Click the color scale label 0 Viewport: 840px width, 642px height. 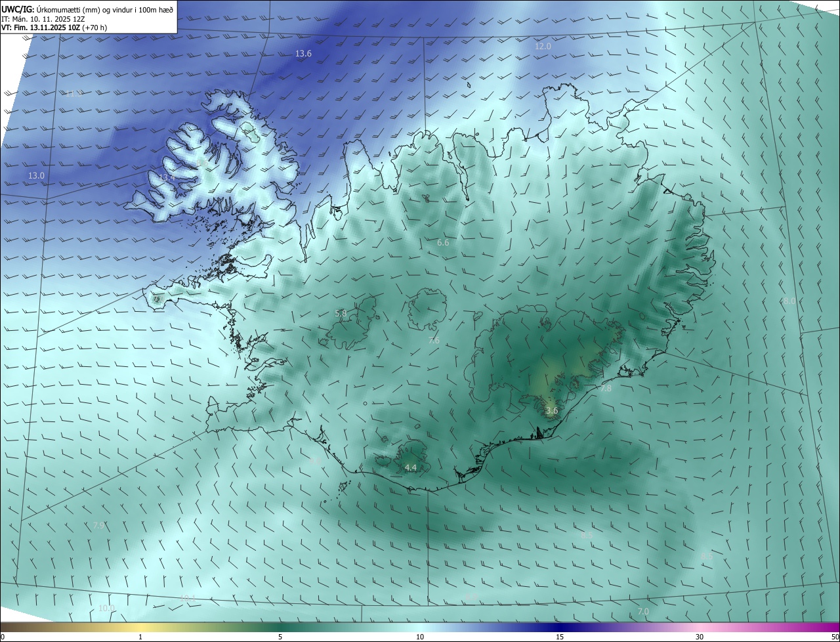(x=3, y=637)
